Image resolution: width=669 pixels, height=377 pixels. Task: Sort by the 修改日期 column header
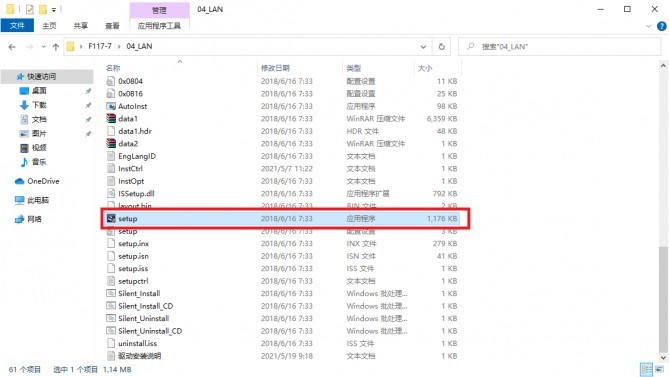(275, 68)
